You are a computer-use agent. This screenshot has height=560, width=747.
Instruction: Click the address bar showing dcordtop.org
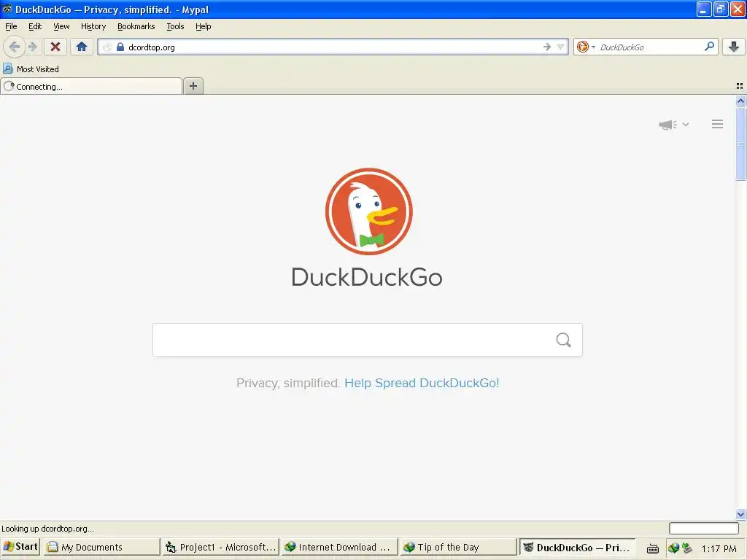[333, 47]
